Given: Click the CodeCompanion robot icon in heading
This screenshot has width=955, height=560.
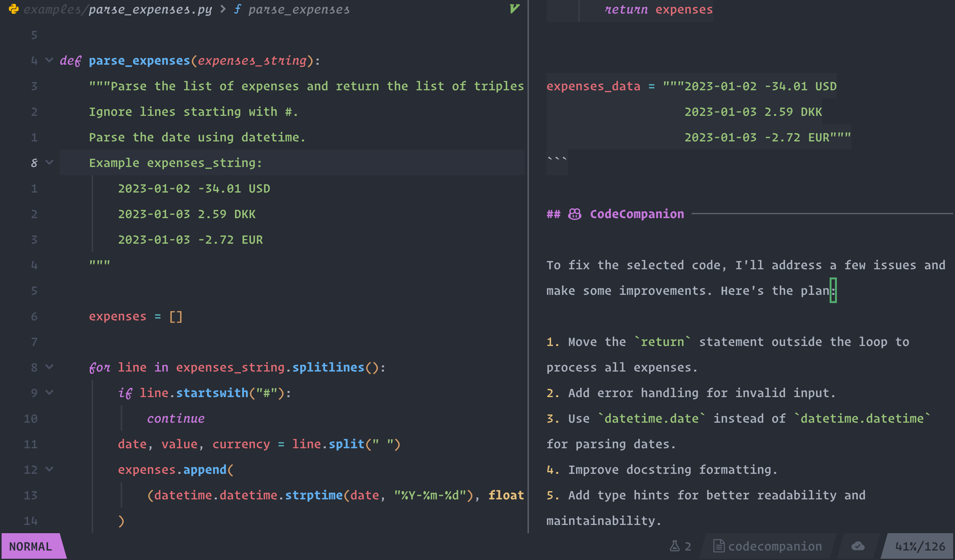Looking at the screenshot, I should (x=574, y=214).
